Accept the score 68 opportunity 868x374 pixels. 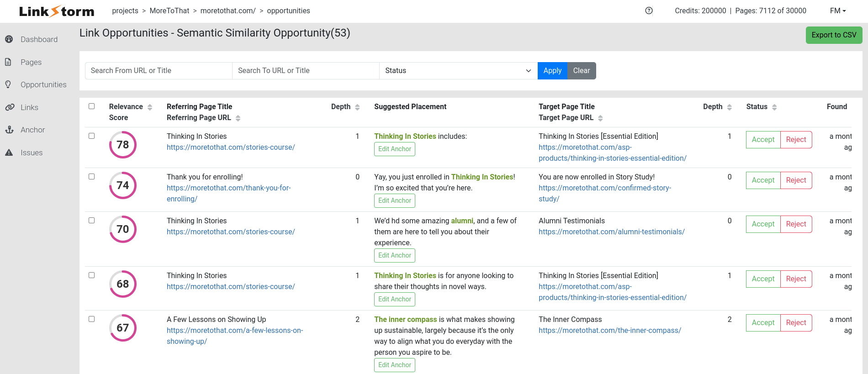tap(763, 279)
